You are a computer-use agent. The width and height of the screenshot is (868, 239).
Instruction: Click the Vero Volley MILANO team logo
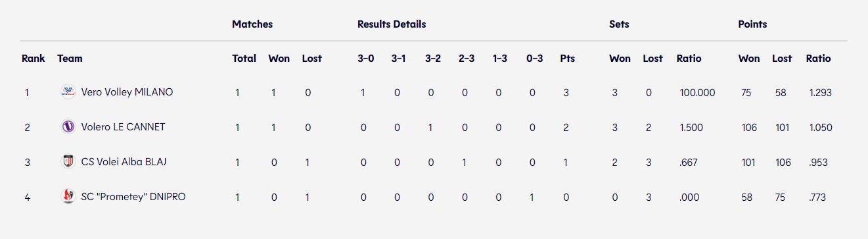click(x=68, y=92)
